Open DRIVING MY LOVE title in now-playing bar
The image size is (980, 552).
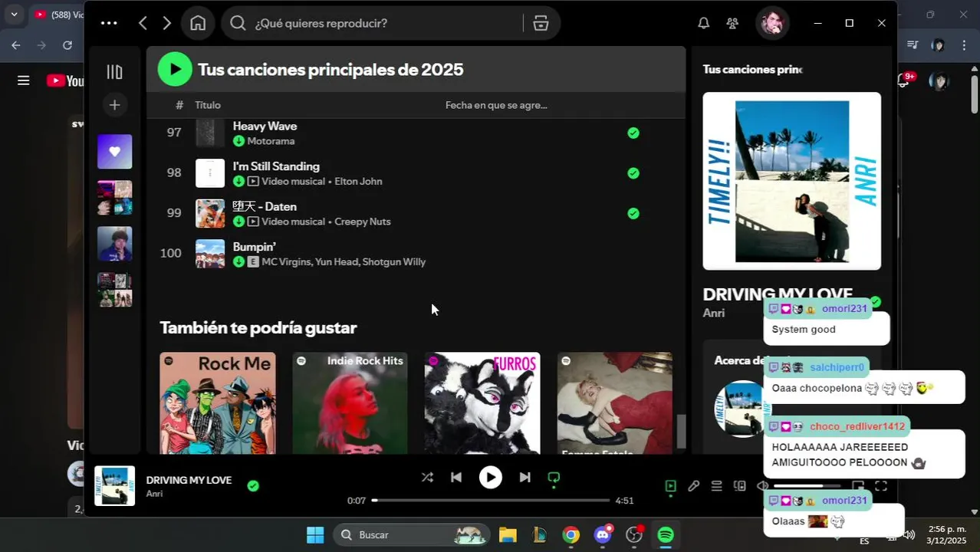189,480
